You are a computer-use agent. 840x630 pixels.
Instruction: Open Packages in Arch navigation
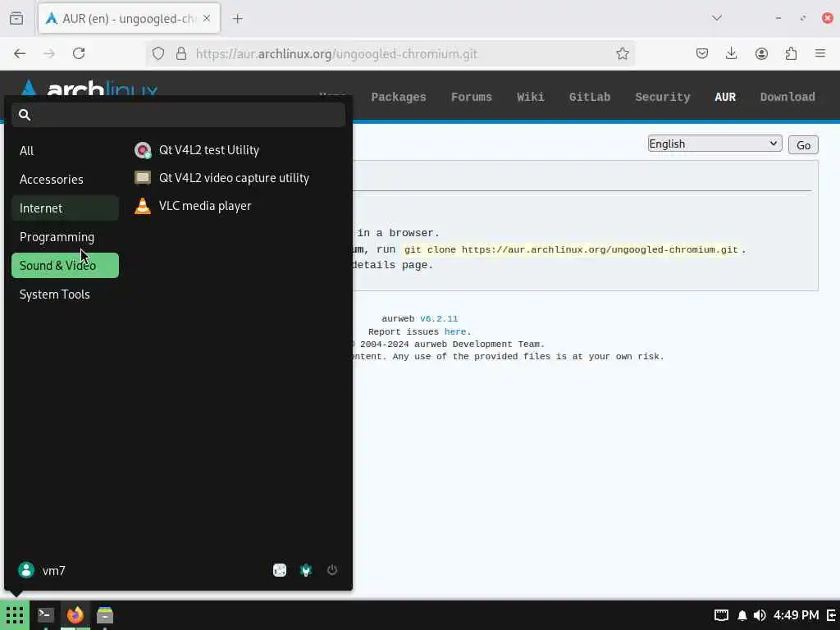coord(399,97)
